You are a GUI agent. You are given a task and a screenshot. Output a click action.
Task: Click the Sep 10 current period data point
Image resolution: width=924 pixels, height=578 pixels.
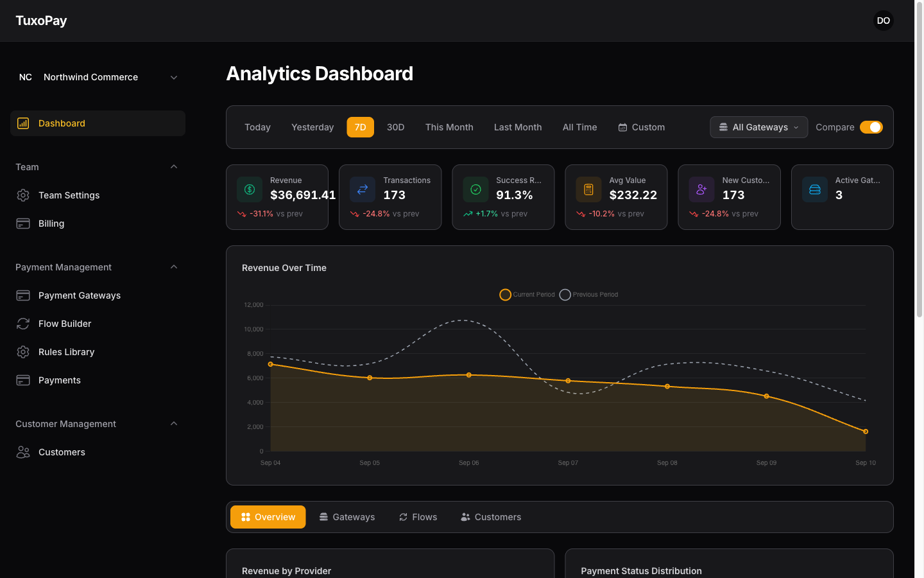point(866,432)
